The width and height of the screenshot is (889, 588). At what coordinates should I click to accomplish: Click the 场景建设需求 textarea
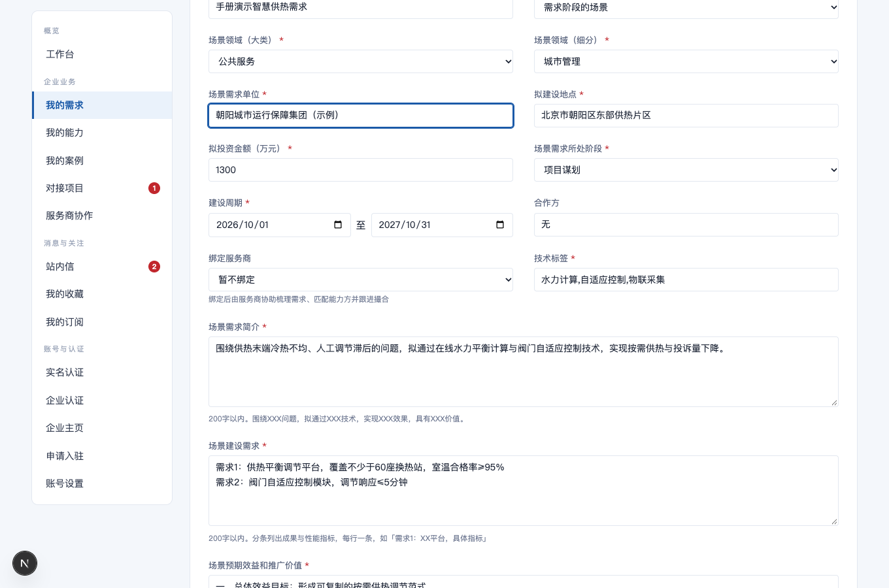click(524, 491)
